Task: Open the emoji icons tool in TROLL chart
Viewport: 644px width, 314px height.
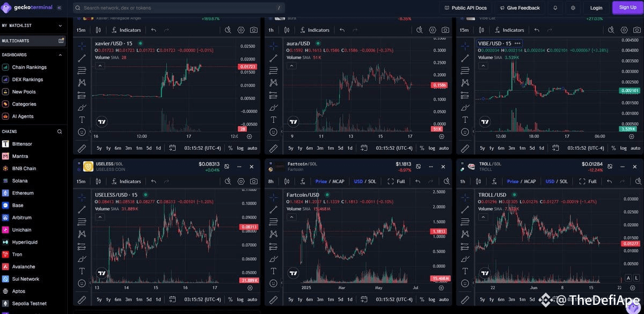Action: coord(465,283)
